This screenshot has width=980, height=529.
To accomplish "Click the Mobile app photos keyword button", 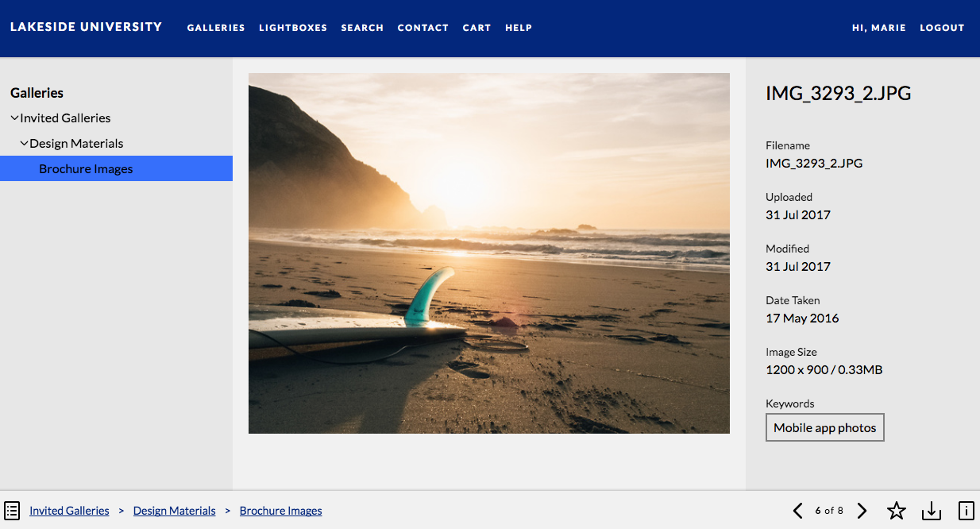I will click(x=825, y=427).
